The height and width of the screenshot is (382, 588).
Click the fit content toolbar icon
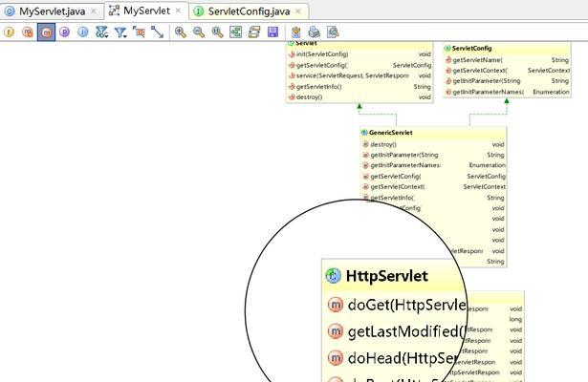point(139,32)
